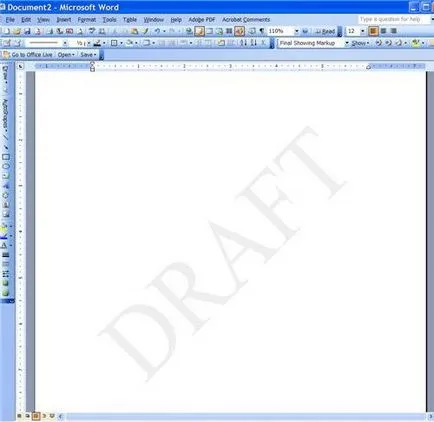Image resolution: width=434 pixels, height=422 pixels.
Task: Click the Open folder icon
Action: [17, 31]
